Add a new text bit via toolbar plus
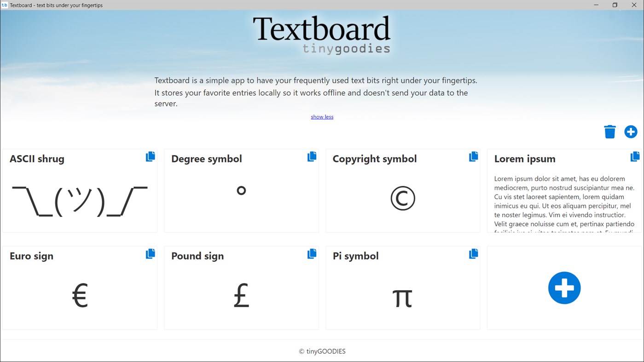This screenshot has width=644, height=362. 631,132
